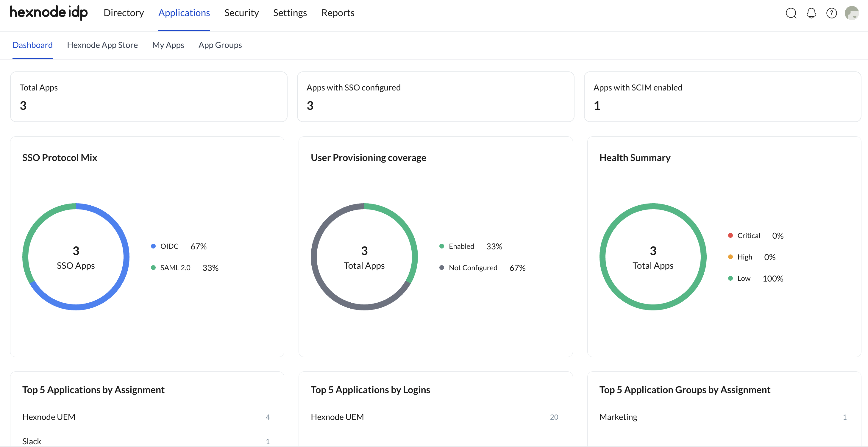
Task: Click the OIDC blue legend dot
Action: tap(153, 246)
